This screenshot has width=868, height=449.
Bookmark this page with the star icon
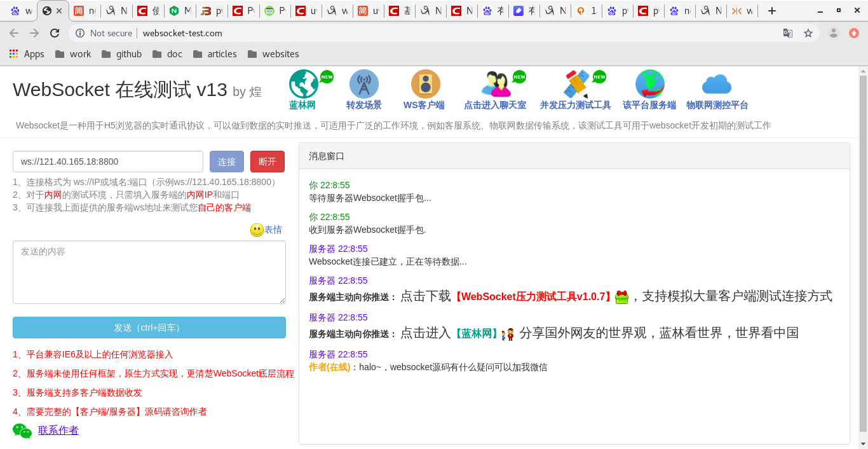pyautogui.click(x=808, y=32)
